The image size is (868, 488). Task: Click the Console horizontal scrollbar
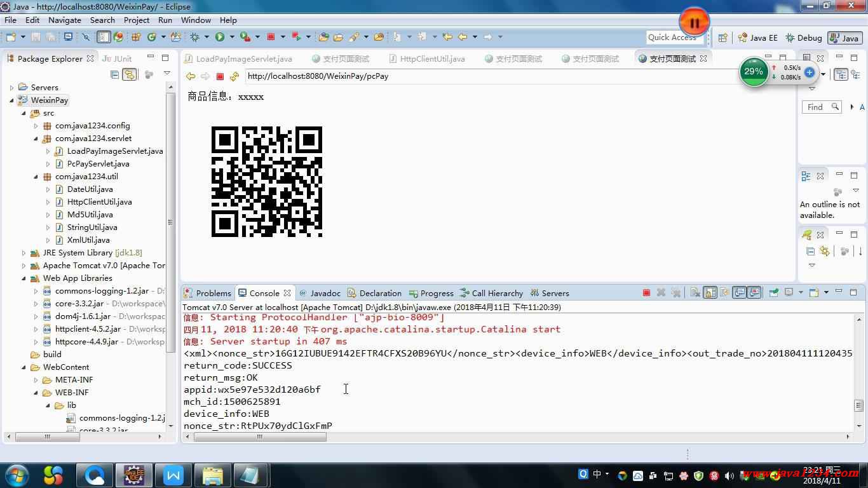point(261,437)
